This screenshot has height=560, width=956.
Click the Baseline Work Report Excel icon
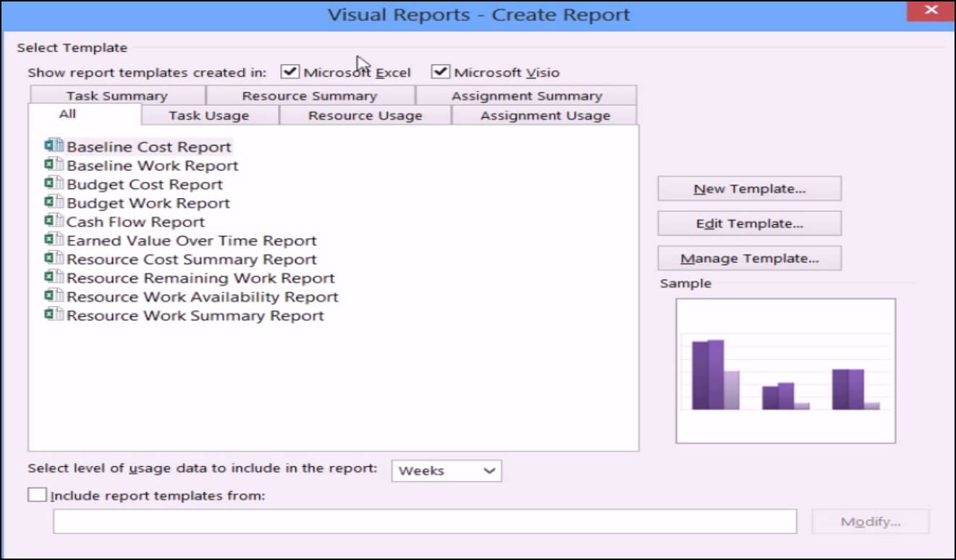tap(54, 165)
